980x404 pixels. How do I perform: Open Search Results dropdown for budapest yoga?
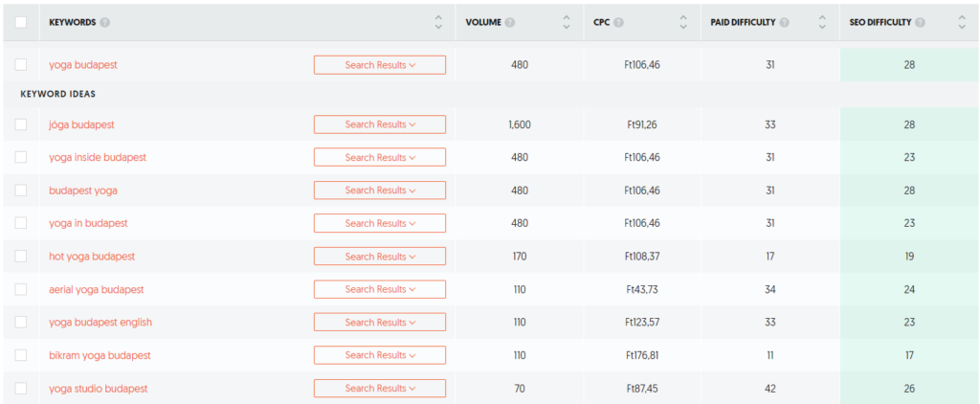[x=380, y=191]
